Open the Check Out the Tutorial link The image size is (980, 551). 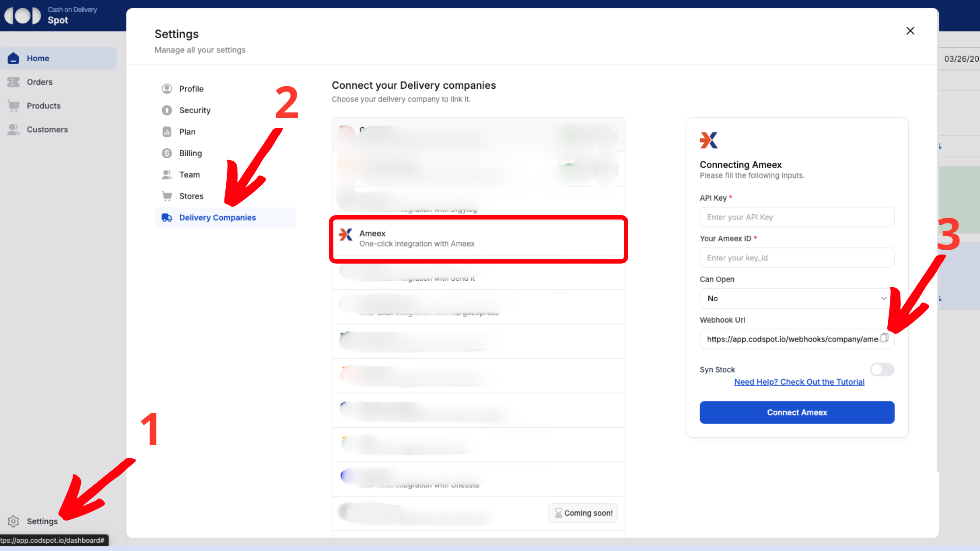pos(799,382)
